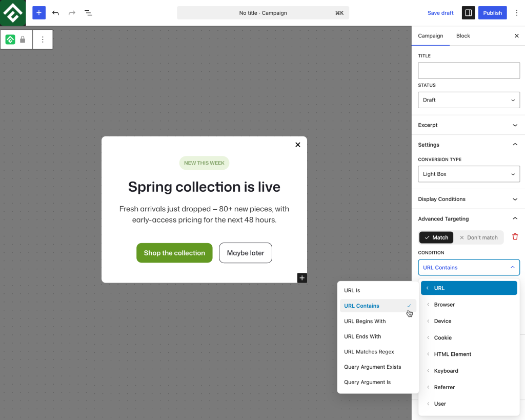Open the Device condition category

[x=469, y=321]
